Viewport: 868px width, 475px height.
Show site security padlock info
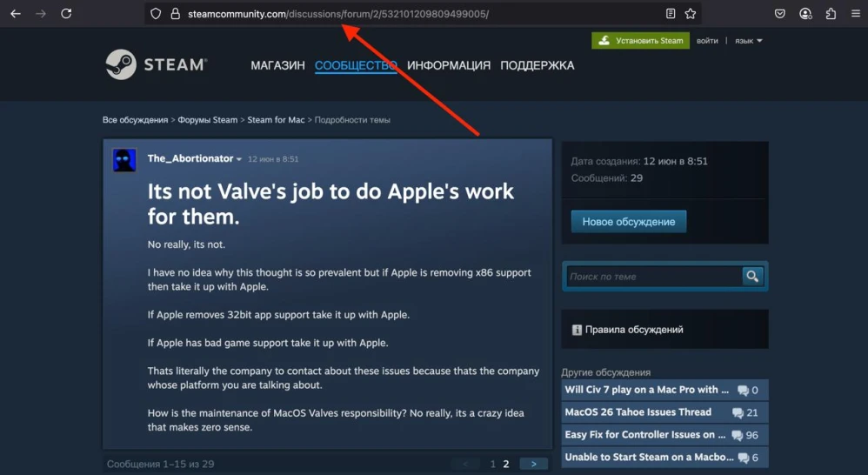pos(176,14)
